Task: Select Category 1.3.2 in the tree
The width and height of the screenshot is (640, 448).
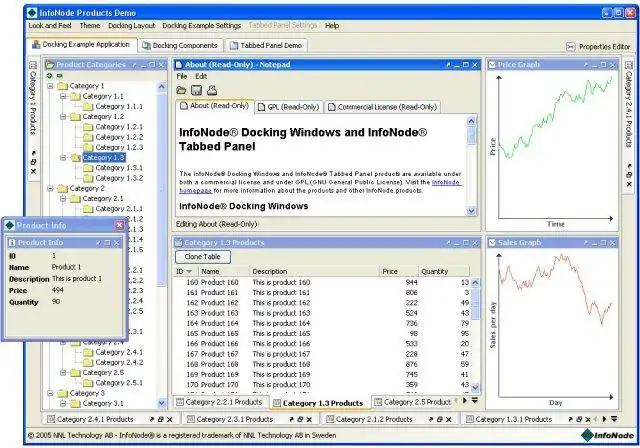Action: click(x=119, y=178)
